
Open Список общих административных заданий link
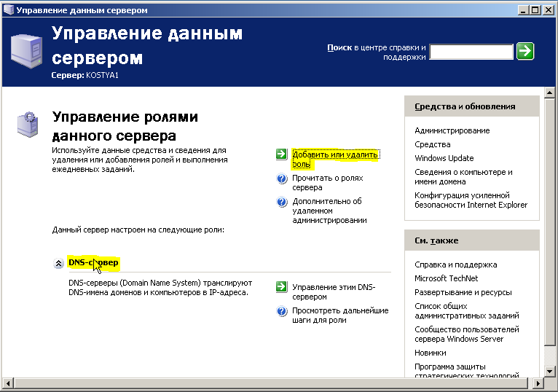pos(466,311)
